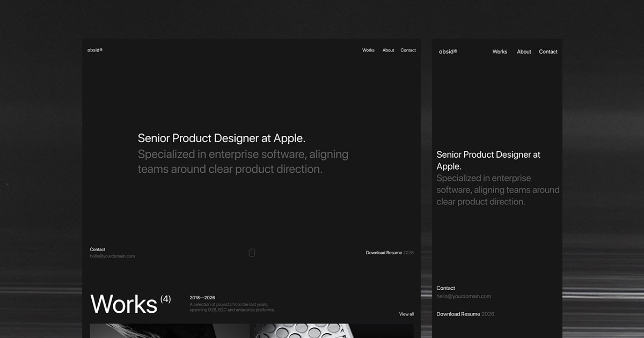Open About in the mobile navigation
Image resolution: width=644 pixels, height=338 pixels.
(x=524, y=52)
